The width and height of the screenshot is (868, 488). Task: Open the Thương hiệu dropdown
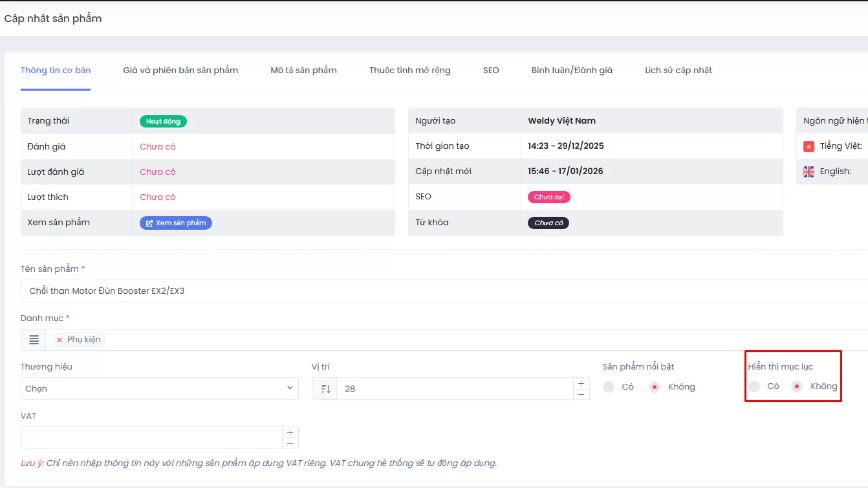tap(159, 389)
